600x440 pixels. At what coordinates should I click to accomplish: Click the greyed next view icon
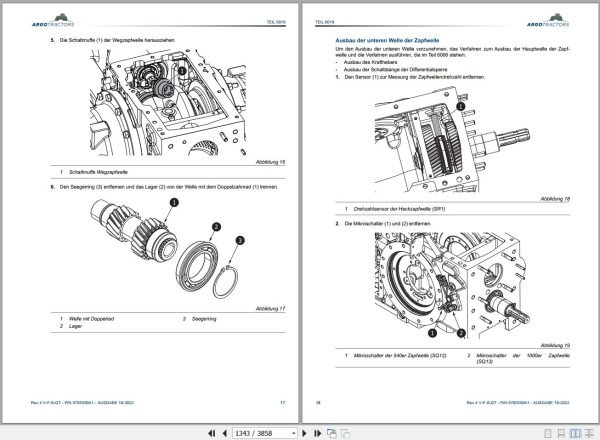pyautogui.click(x=346, y=433)
